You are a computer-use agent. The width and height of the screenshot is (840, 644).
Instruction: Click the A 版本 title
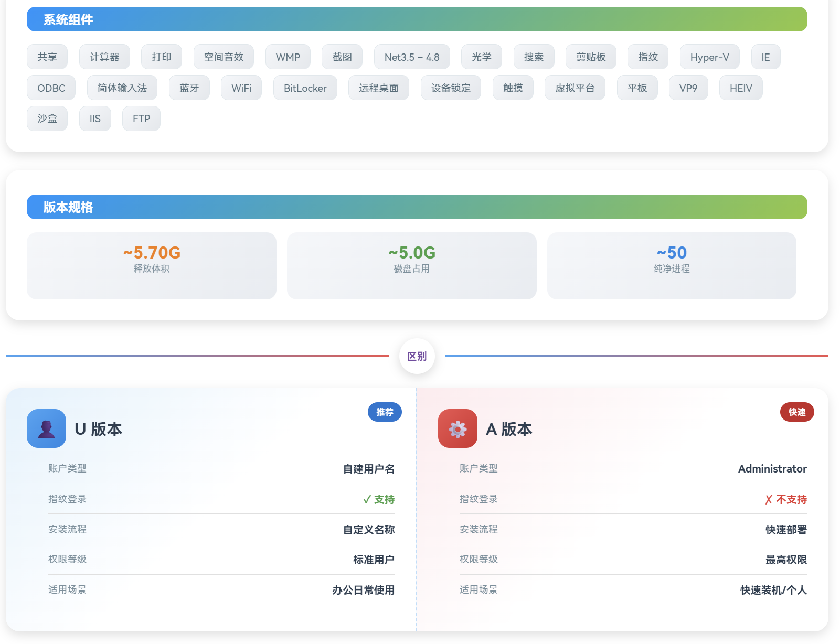click(x=509, y=429)
